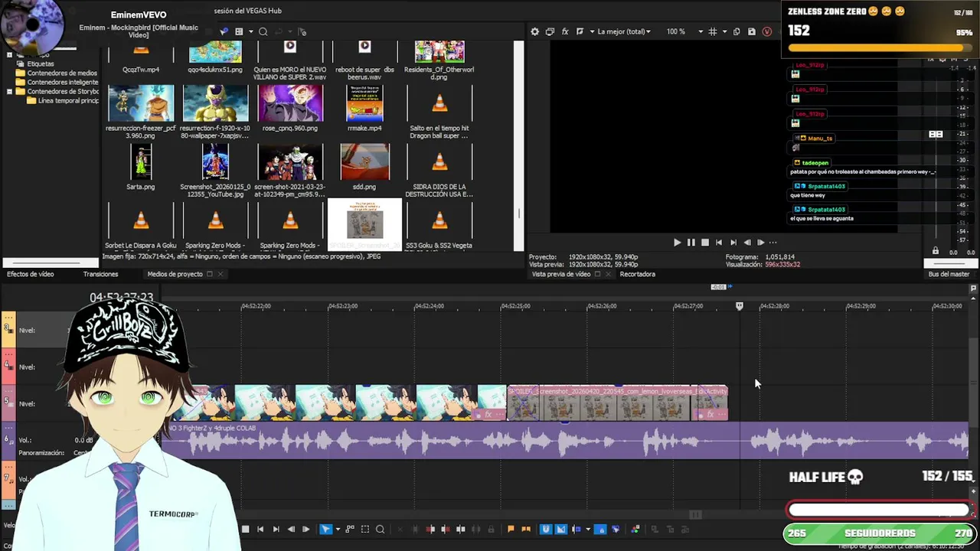Open the 100 % preview zoom dropdown arrow
The image size is (980, 551).
point(701,31)
